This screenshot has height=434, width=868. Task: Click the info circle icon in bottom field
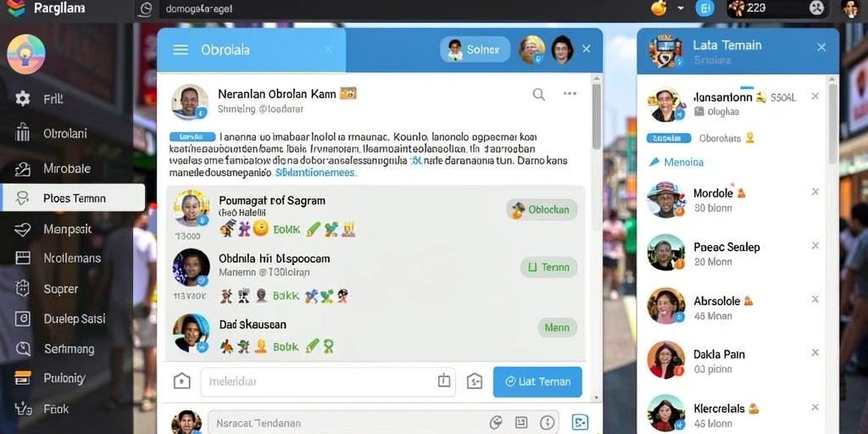pyautogui.click(x=547, y=423)
